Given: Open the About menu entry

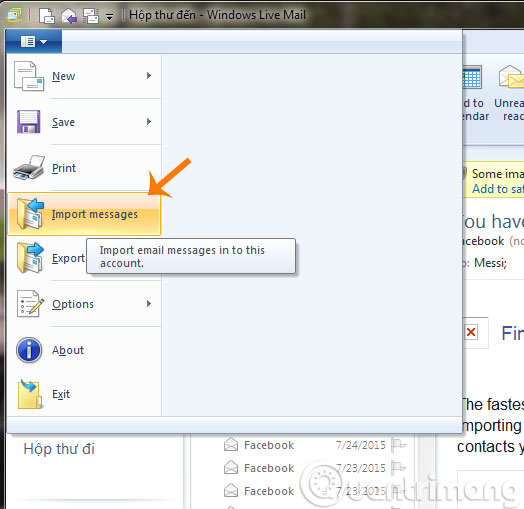Looking at the screenshot, I should [x=84, y=350].
